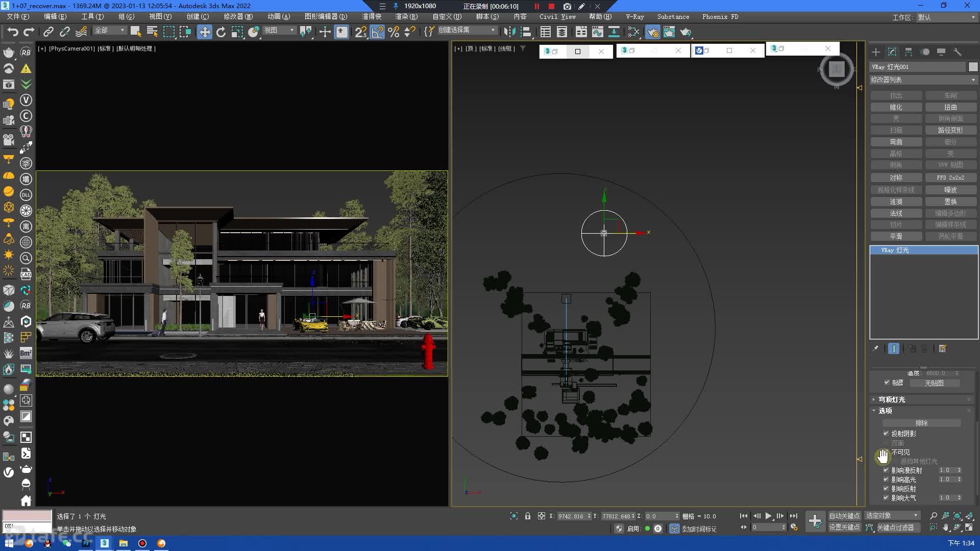Switch to the Hierarchy panel tab

pyautogui.click(x=909, y=52)
